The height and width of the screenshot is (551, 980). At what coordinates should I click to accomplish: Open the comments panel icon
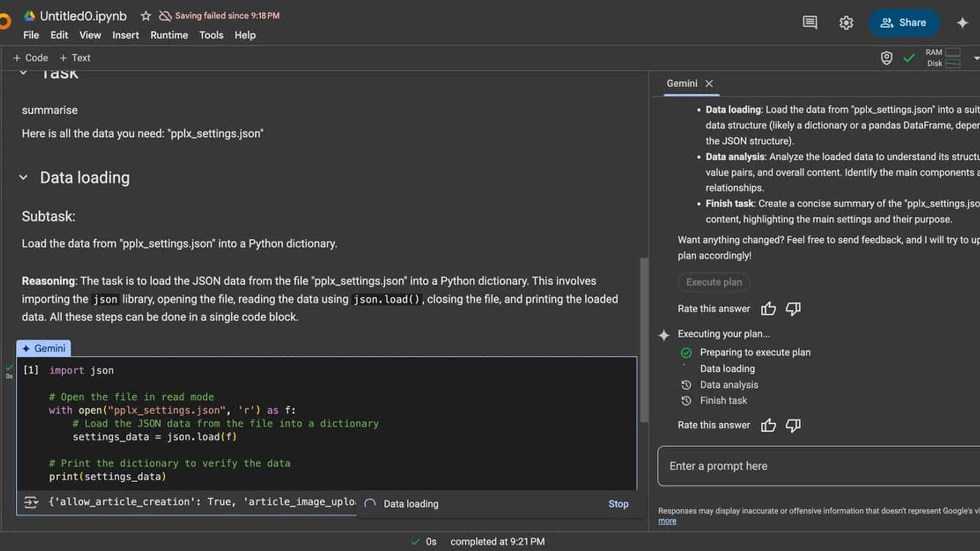tap(810, 22)
